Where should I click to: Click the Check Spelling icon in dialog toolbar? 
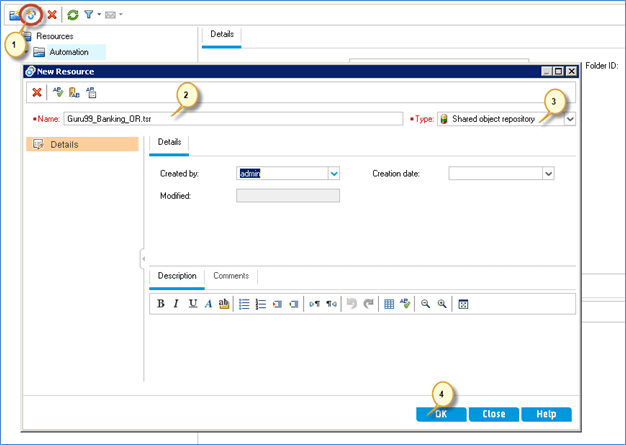pos(58,93)
